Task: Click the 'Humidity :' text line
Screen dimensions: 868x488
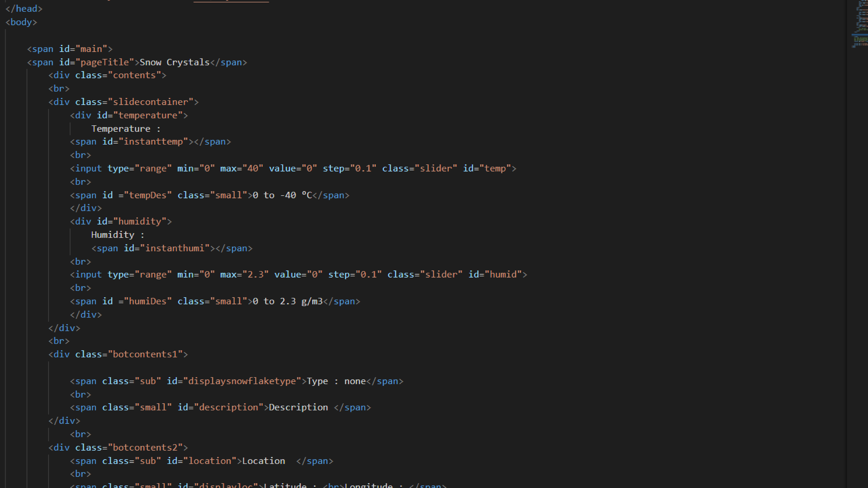Action: (x=118, y=235)
